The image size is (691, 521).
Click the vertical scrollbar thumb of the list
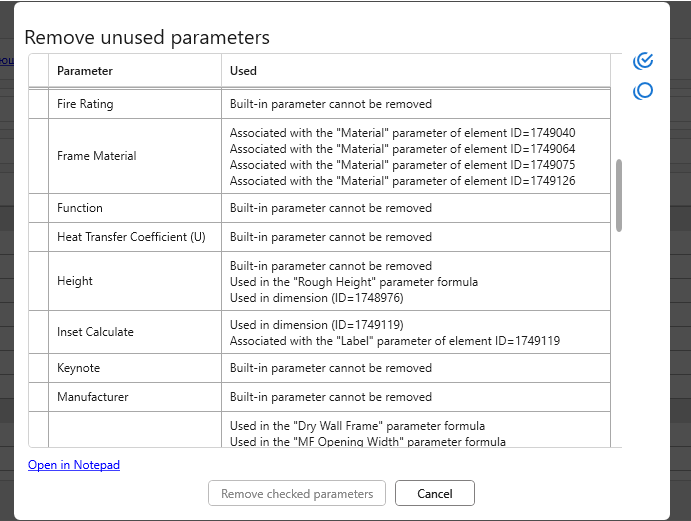tap(619, 194)
